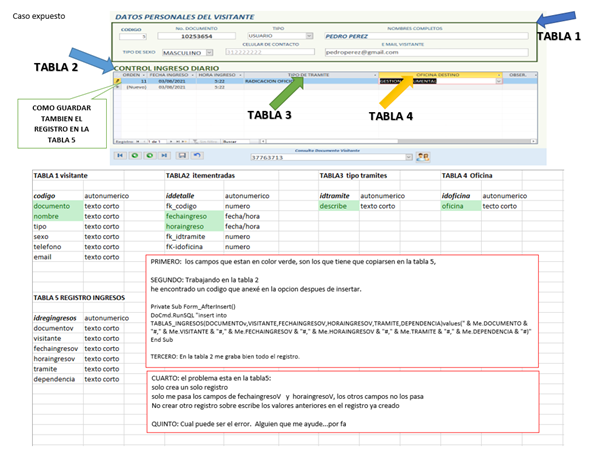
Task: Click the first record navigation button
Action: (x=121, y=156)
